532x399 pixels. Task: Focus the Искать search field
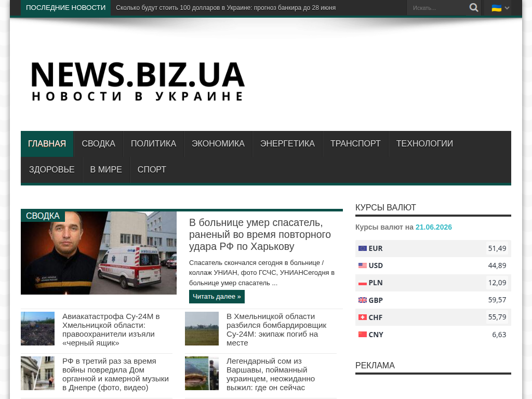[x=437, y=8]
